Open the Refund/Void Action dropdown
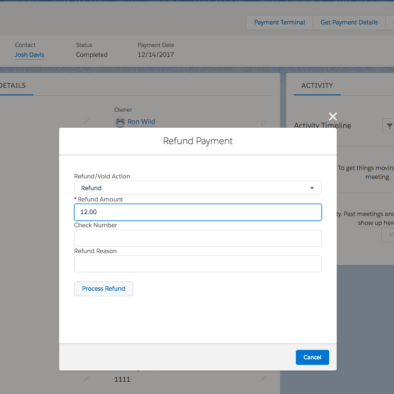This screenshot has height=394, width=394. pos(198,188)
